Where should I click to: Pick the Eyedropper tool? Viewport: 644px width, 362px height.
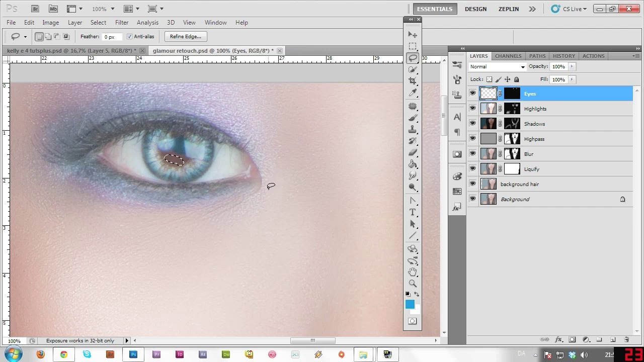[413, 93]
